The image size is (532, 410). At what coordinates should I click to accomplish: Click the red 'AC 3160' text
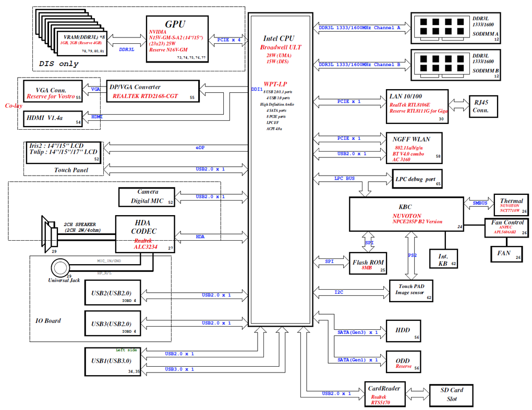coord(402,159)
